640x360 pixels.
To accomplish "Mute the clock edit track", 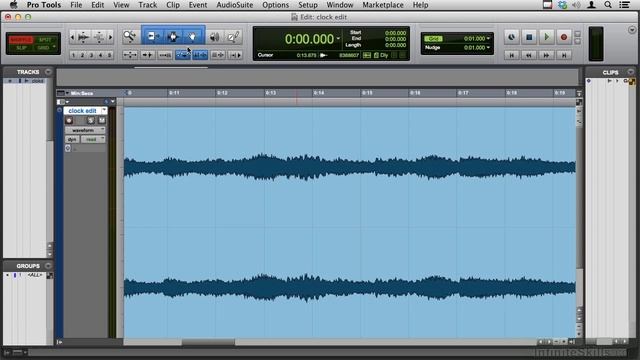I will tap(101, 120).
